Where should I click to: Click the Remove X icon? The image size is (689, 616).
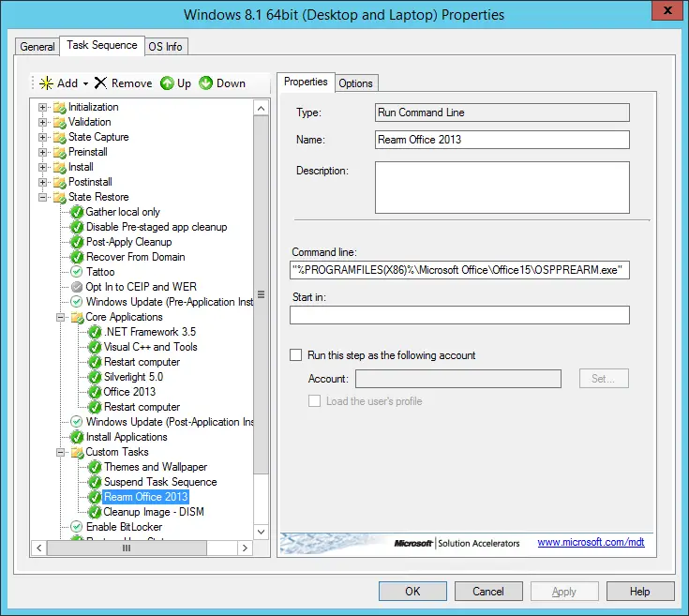coord(100,83)
